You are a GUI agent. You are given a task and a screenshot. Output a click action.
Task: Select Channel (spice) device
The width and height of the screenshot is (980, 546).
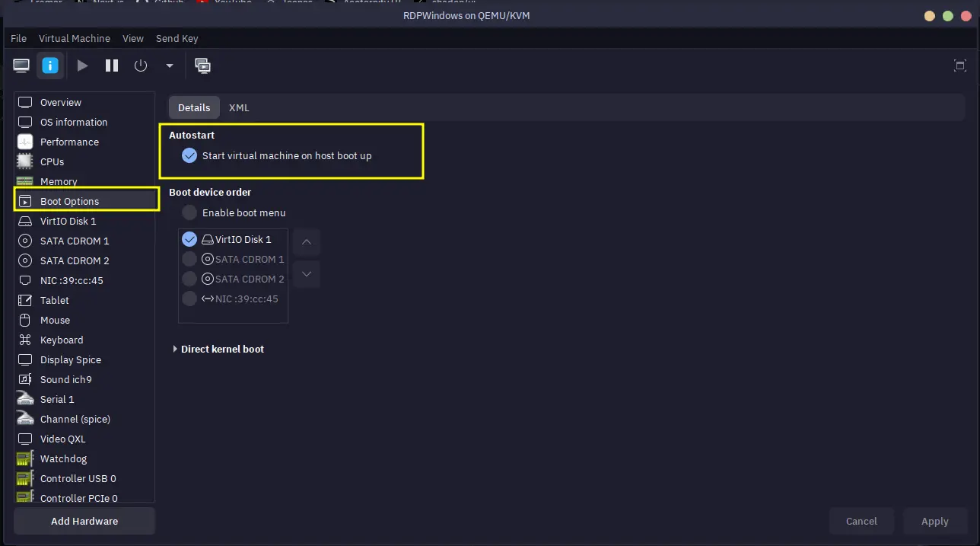click(x=84, y=419)
